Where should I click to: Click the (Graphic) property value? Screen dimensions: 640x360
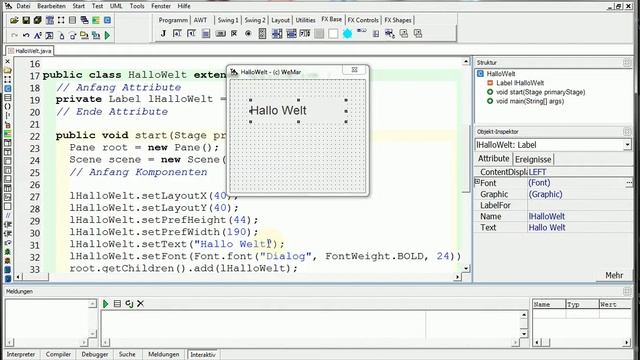pyautogui.click(x=545, y=194)
